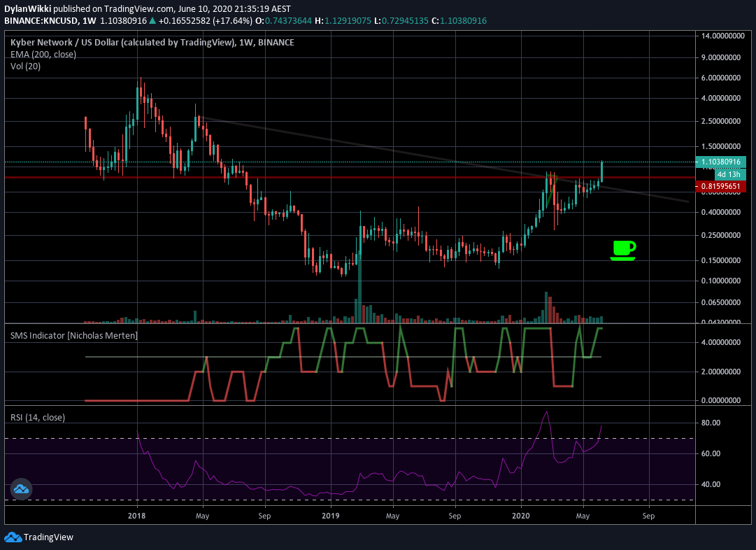This screenshot has width=756, height=550.
Task: Click the close value C:1.10380916 in header
Action: 459,21
